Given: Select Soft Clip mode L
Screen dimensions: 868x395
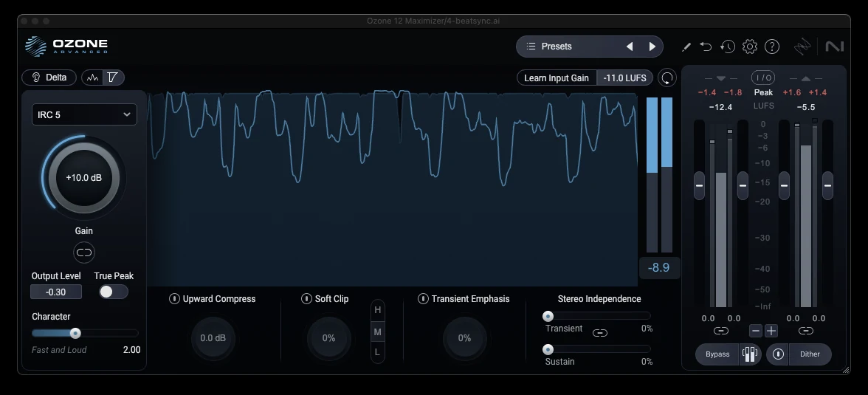Looking at the screenshot, I should (378, 351).
